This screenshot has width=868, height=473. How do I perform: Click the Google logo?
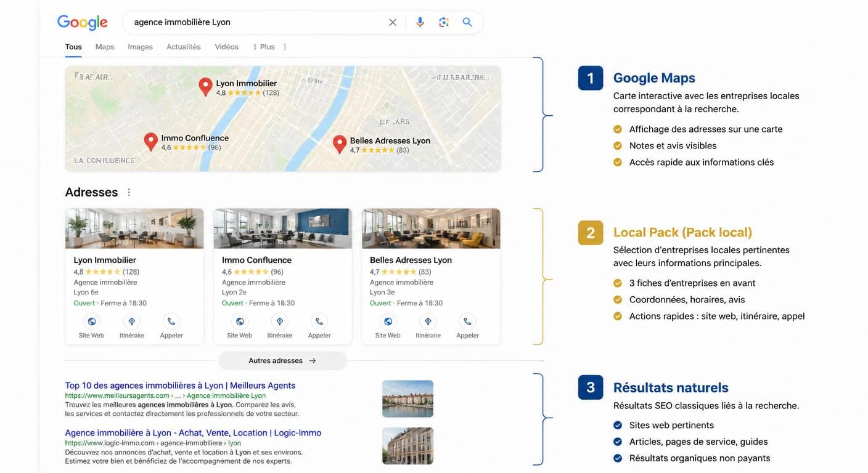82,22
